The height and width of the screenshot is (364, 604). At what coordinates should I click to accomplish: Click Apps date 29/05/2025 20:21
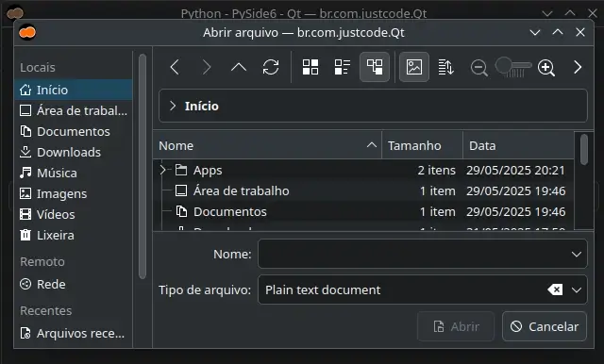(x=515, y=170)
